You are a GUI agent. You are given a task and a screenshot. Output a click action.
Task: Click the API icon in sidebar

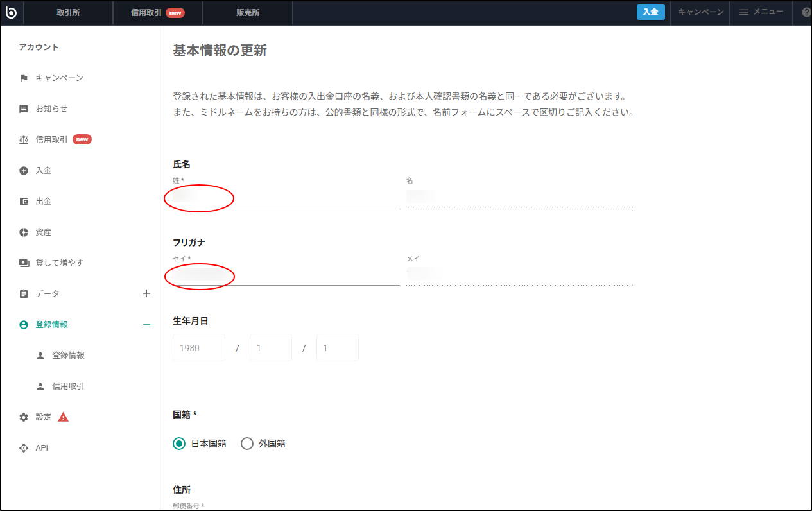coord(24,448)
